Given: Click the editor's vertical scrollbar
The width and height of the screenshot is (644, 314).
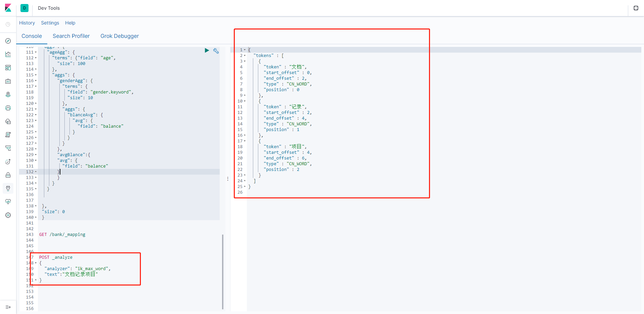Looking at the screenshot, I should tap(223, 272).
